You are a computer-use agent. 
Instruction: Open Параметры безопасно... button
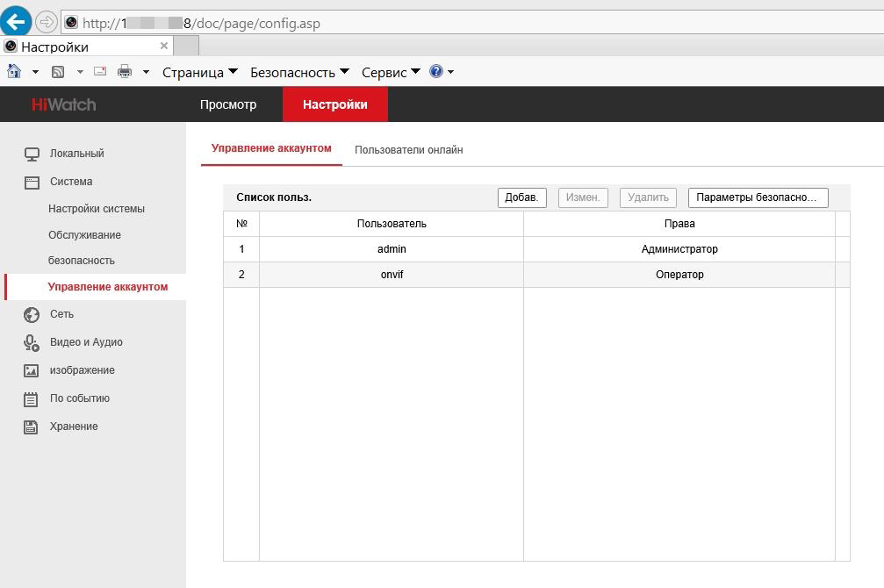click(x=758, y=197)
